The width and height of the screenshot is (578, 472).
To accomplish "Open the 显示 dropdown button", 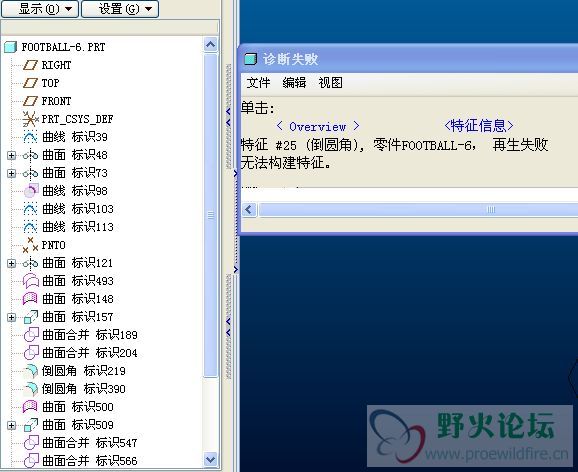I will 40,8.
